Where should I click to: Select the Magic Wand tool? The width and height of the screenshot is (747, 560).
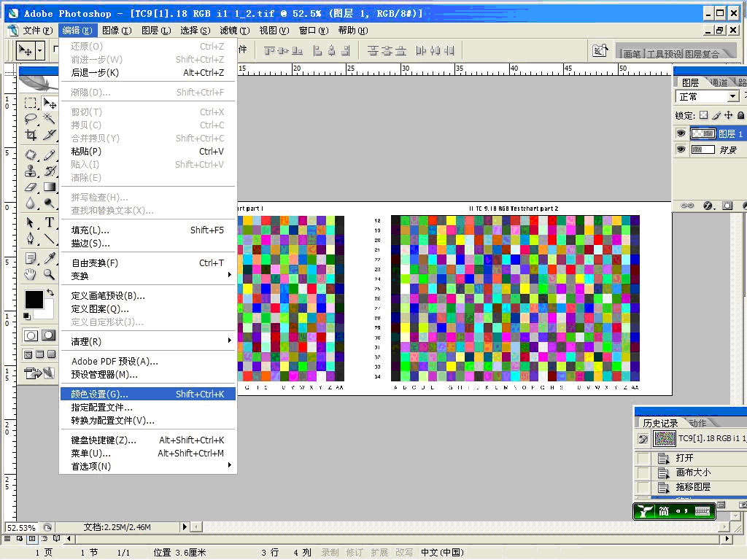click(49, 119)
